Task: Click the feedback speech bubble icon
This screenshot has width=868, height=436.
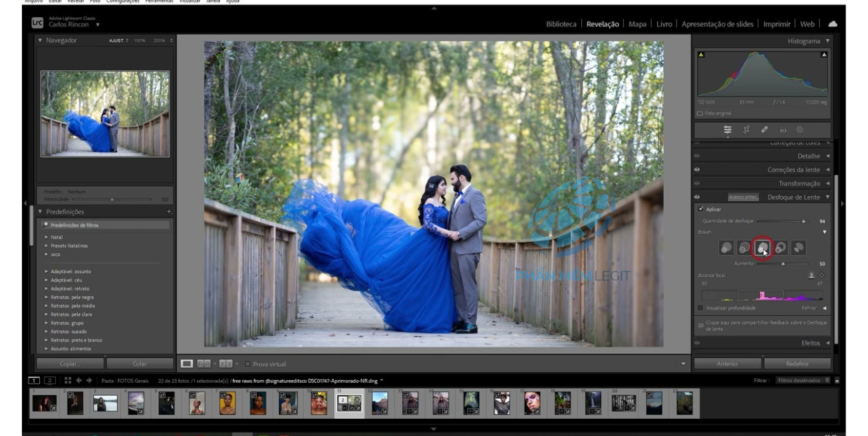Action: 701,326
